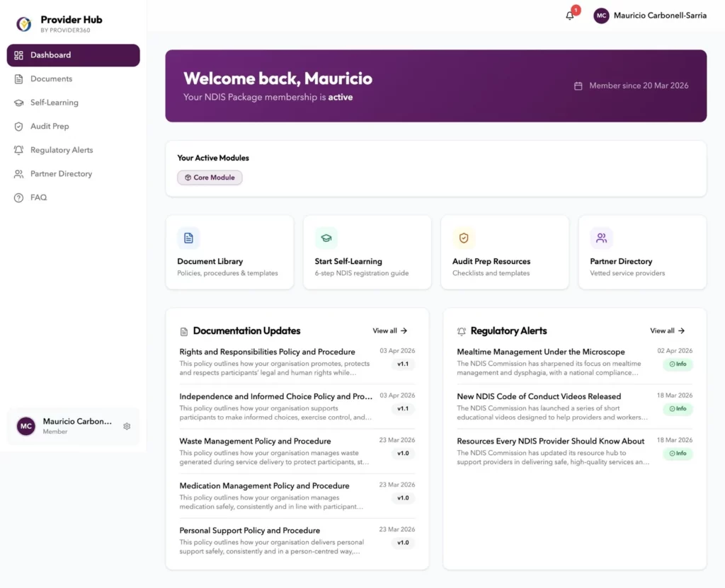Click the arrow next to Documentation Updates View all

[404, 331]
